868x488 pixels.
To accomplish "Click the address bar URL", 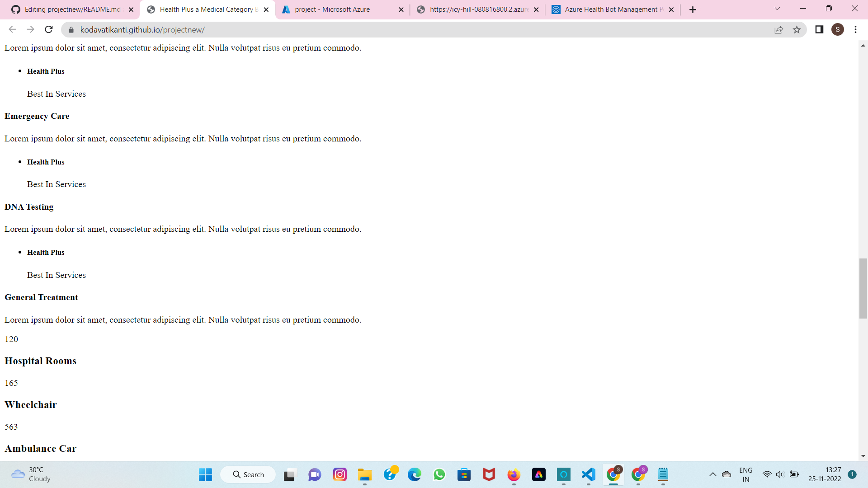I will (x=142, y=30).
